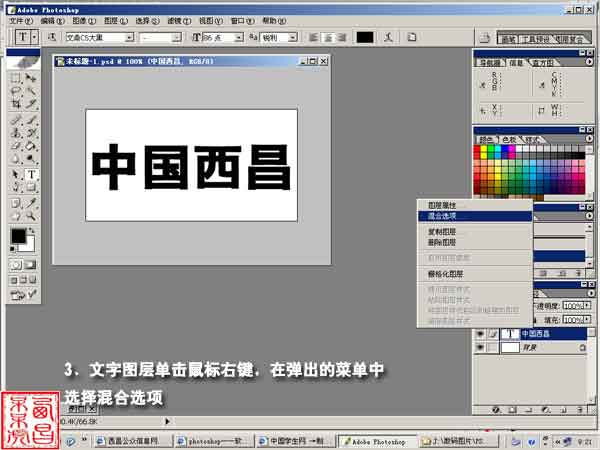Open the font size dropdown

point(239,38)
